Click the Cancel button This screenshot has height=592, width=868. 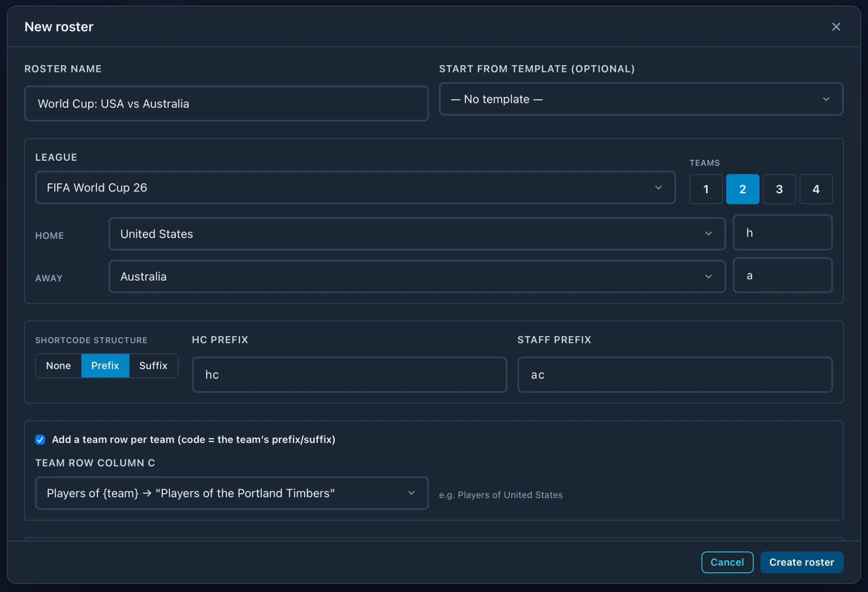tap(727, 562)
